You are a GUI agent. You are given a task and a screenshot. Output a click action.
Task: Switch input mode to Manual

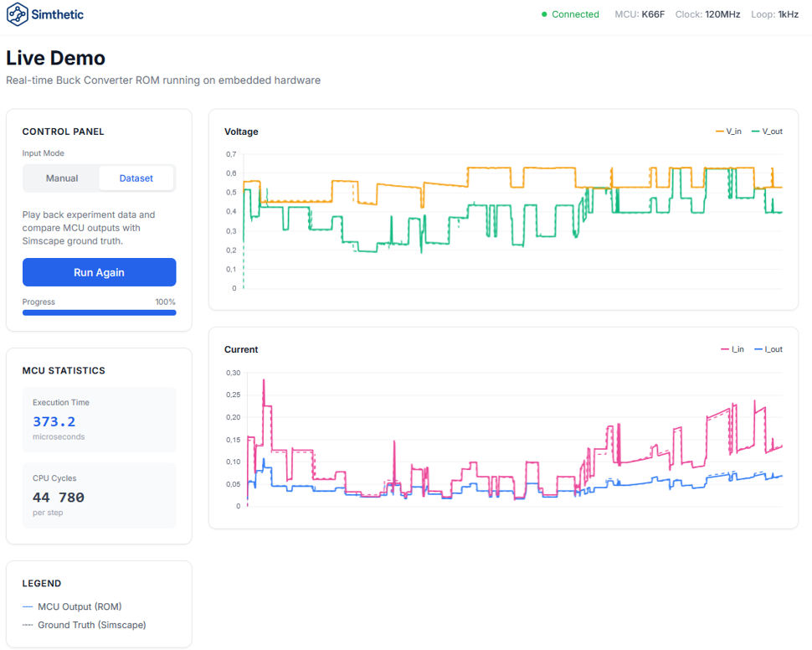click(x=62, y=178)
